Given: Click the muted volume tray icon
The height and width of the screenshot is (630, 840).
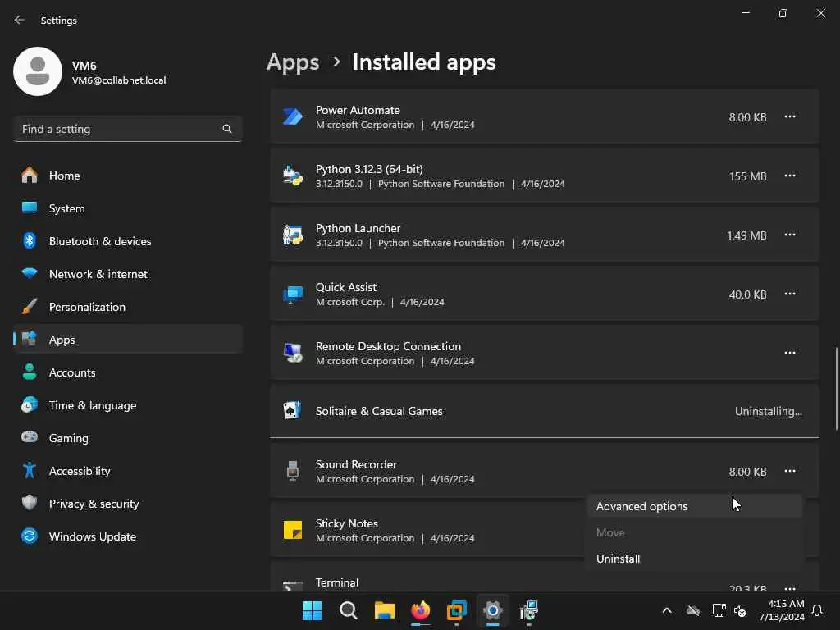Looking at the screenshot, I should click(741, 610).
